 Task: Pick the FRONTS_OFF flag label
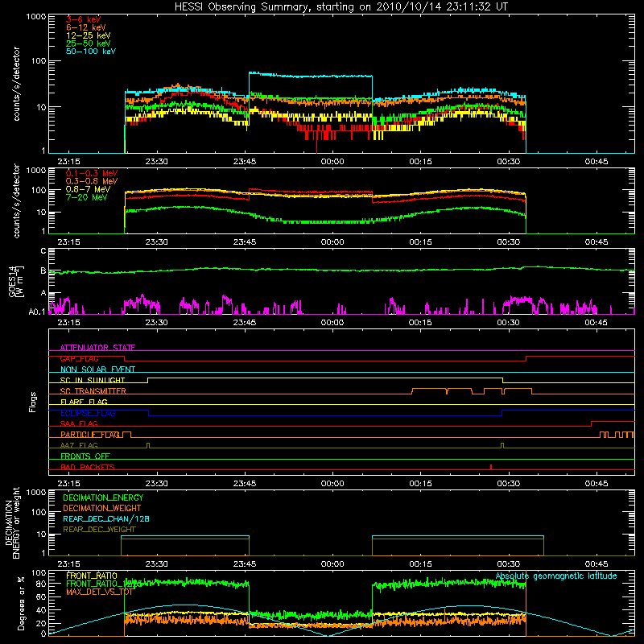(x=85, y=456)
